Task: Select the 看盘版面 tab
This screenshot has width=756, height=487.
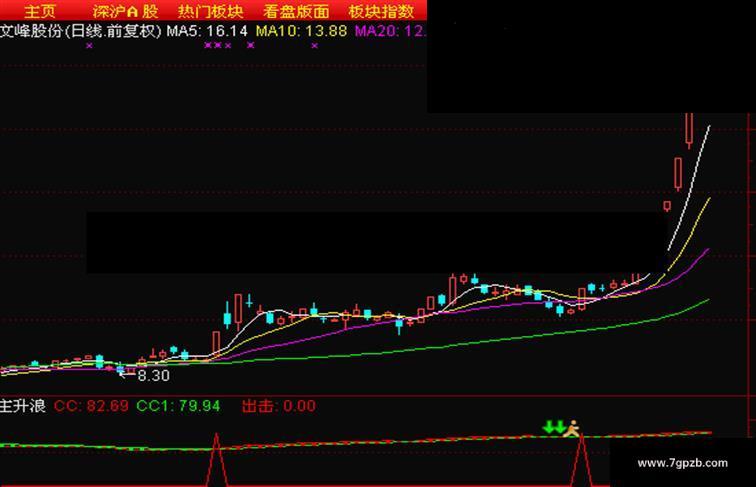Action: pos(296,11)
